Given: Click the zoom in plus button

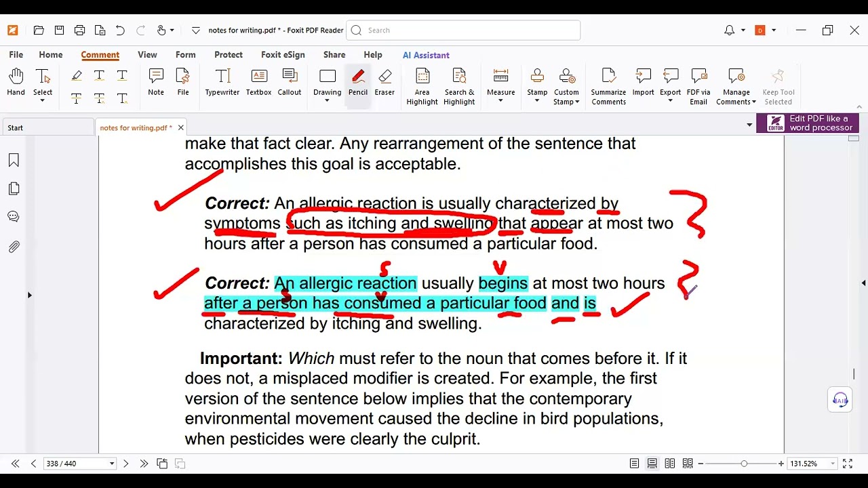Looking at the screenshot, I should (x=781, y=464).
